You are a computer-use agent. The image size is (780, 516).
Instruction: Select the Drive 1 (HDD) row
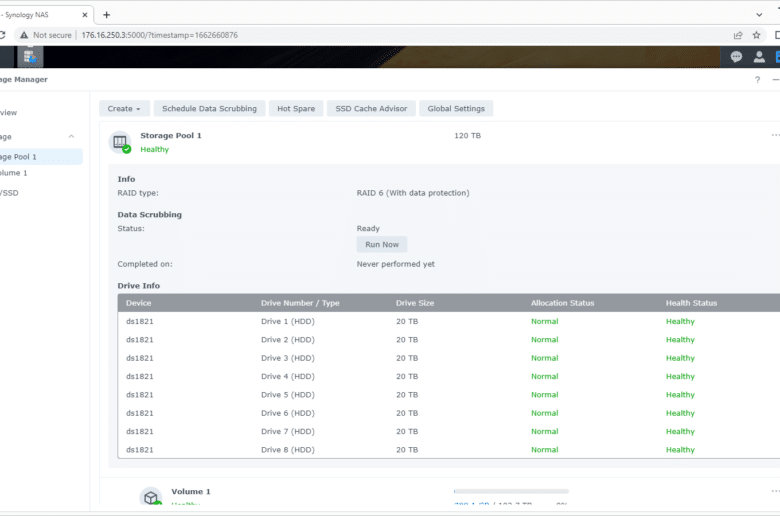449,321
